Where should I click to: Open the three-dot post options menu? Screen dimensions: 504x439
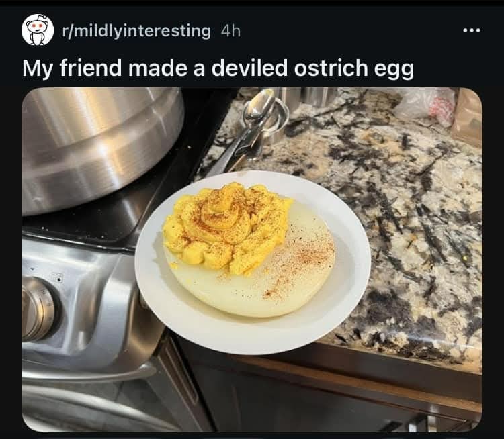tap(472, 30)
